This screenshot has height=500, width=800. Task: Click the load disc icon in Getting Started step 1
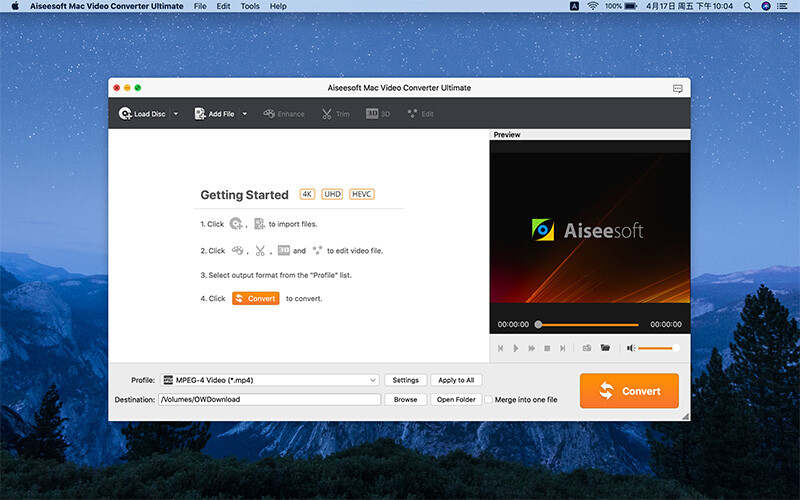[x=236, y=223]
